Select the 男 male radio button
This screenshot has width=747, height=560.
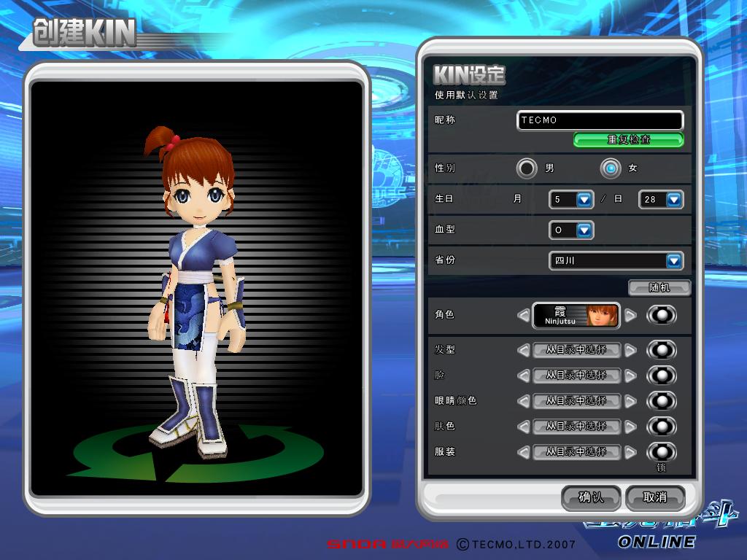pos(527,168)
